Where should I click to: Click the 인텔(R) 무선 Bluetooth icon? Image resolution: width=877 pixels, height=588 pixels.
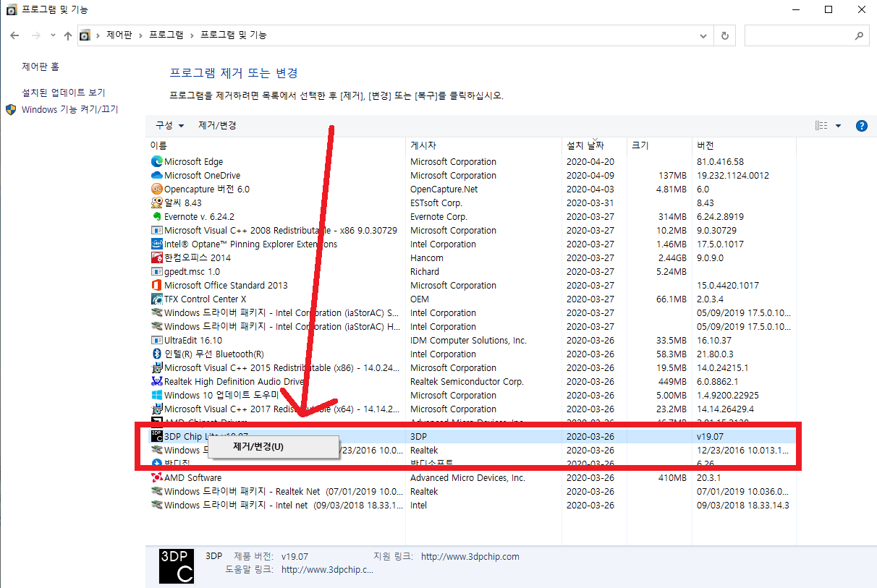coord(157,354)
